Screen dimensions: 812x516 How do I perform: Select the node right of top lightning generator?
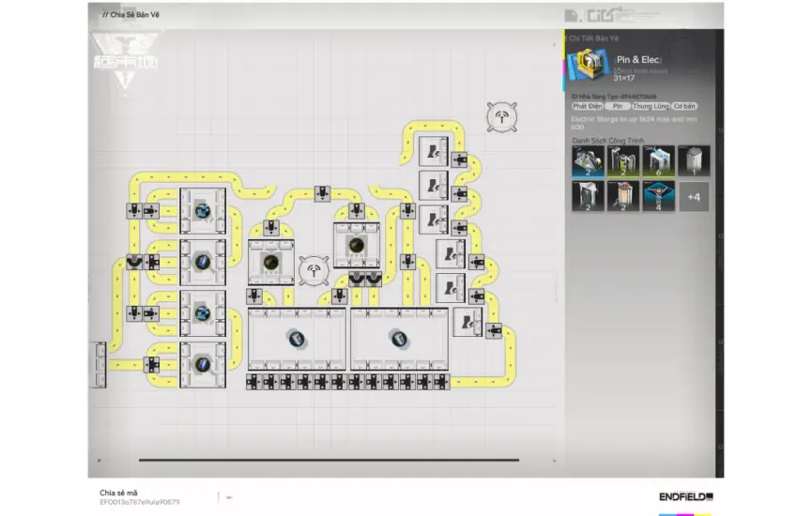pyautogui.click(x=459, y=159)
